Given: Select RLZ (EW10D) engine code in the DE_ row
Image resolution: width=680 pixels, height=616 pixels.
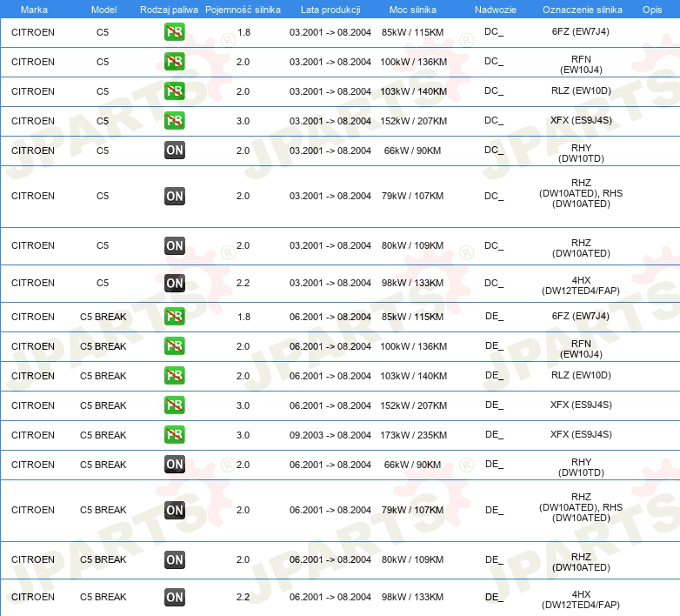Looking at the screenshot, I should (x=581, y=375).
